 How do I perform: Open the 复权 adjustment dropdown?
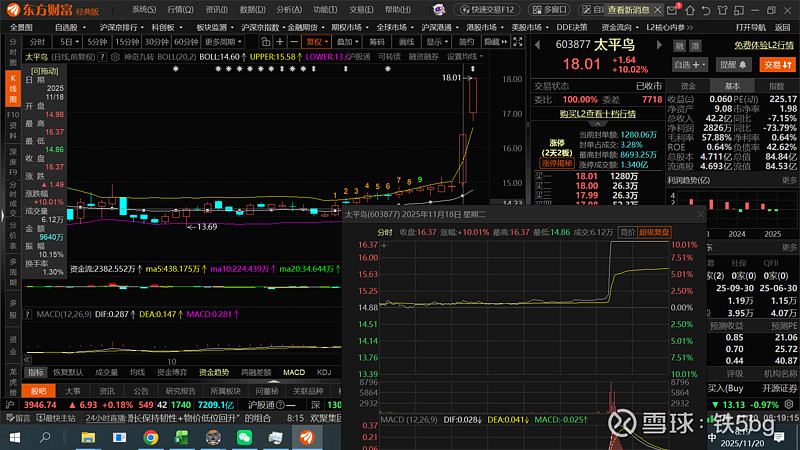coord(317,43)
